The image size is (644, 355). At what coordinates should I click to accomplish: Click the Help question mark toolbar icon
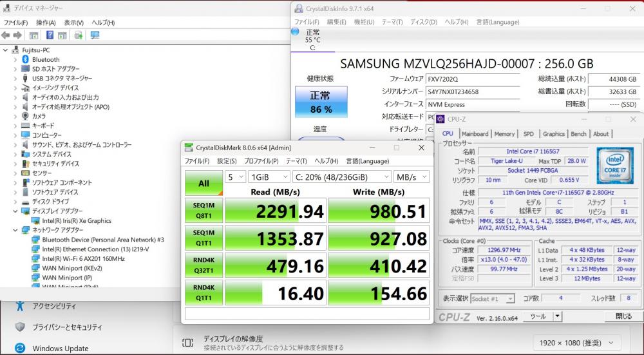[x=50, y=35]
